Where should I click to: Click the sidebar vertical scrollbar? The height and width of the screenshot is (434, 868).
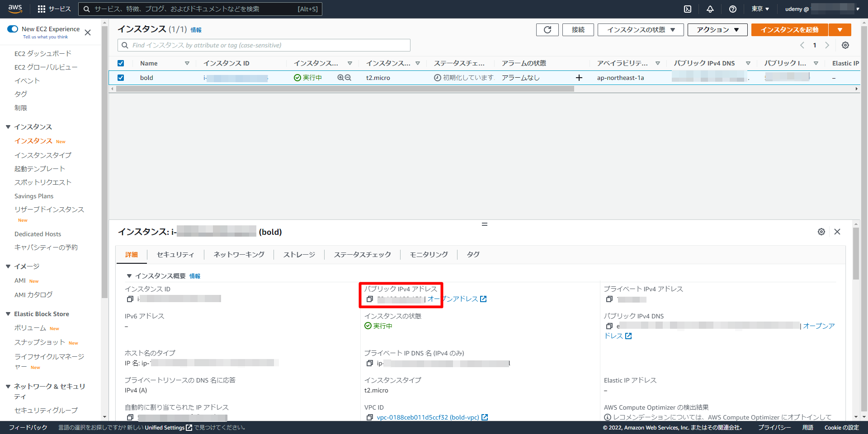105,163
